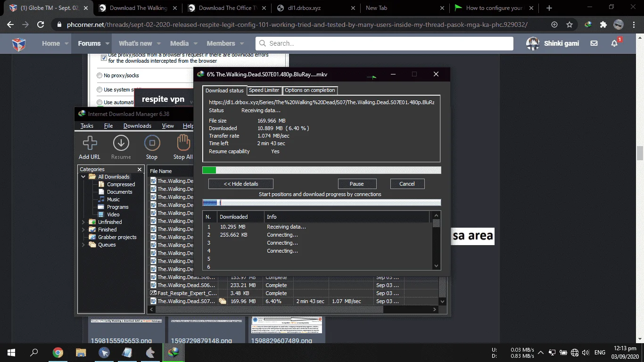
Task: Select the Use system settings radio button
Action: 99,90
